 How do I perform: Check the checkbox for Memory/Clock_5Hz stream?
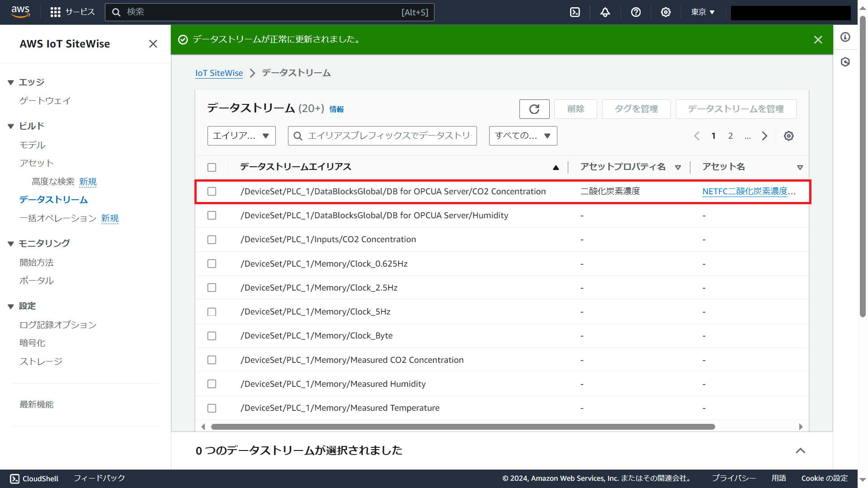[x=212, y=311]
